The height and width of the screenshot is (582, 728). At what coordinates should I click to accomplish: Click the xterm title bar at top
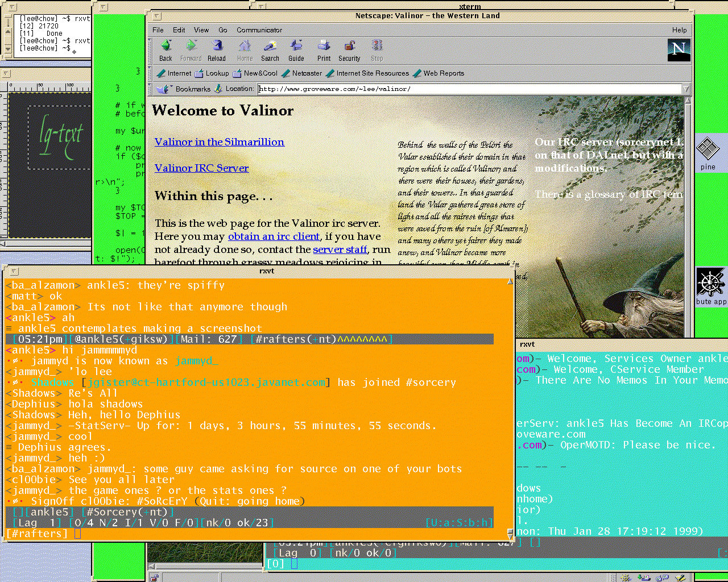[x=470, y=6]
